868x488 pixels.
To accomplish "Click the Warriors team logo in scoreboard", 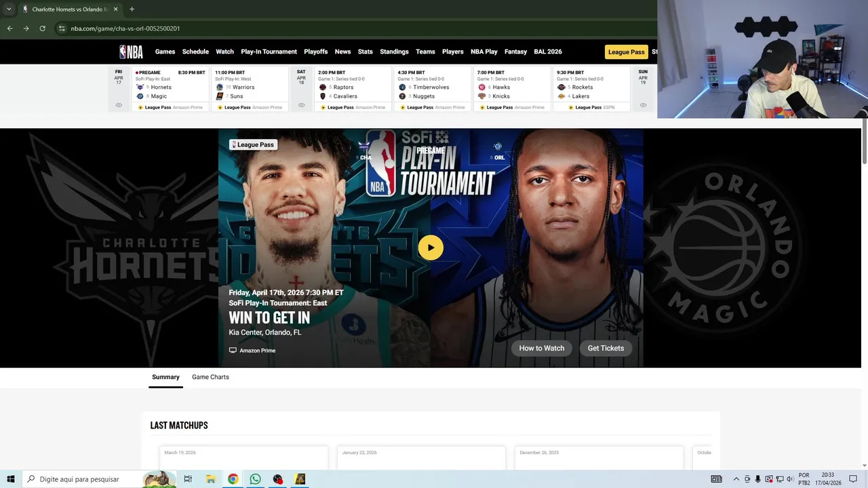I will pyautogui.click(x=220, y=87).
